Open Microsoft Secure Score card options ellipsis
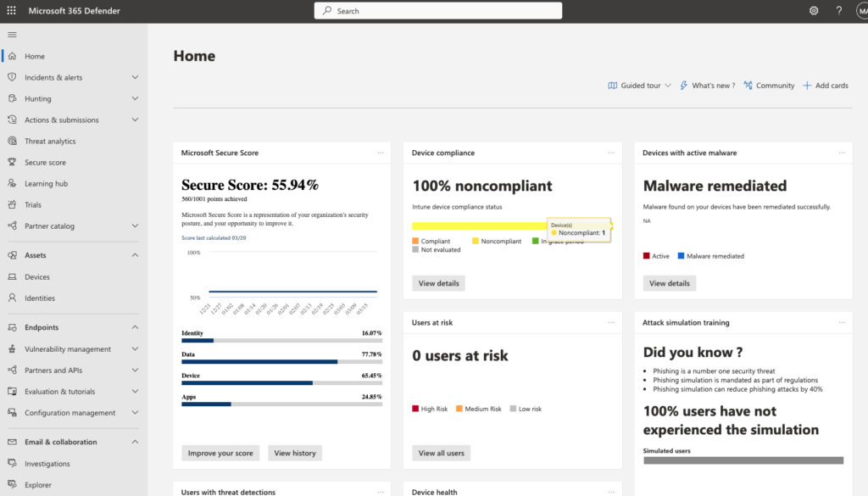This screenshot has width=868, height=496. [x=381, y=153]
